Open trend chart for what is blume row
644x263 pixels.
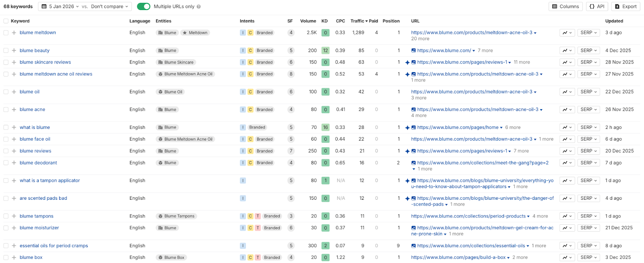[567, 127]
